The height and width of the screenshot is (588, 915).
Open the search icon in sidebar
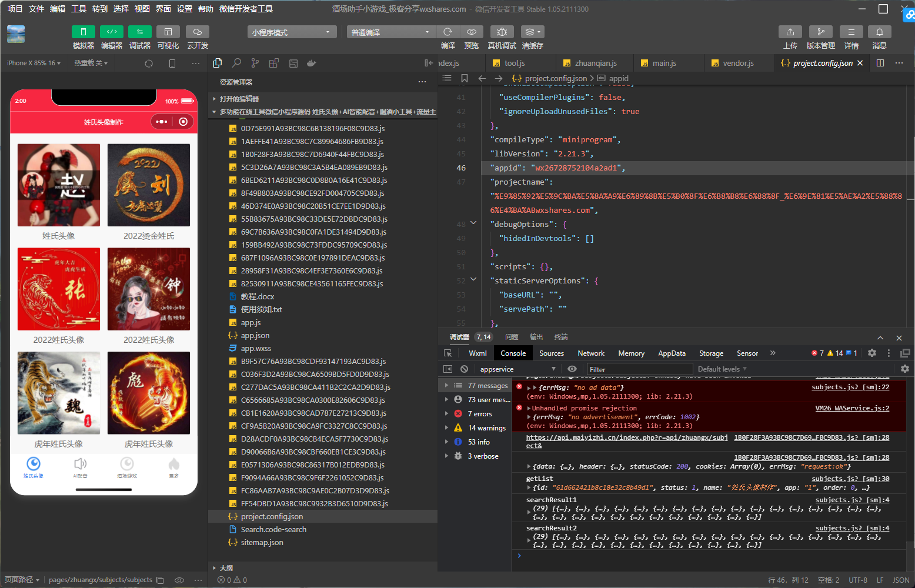tap(236, 63)
